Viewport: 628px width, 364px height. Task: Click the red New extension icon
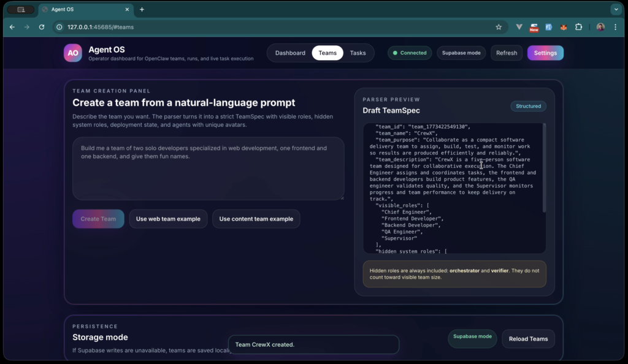(x=533, y=27)
